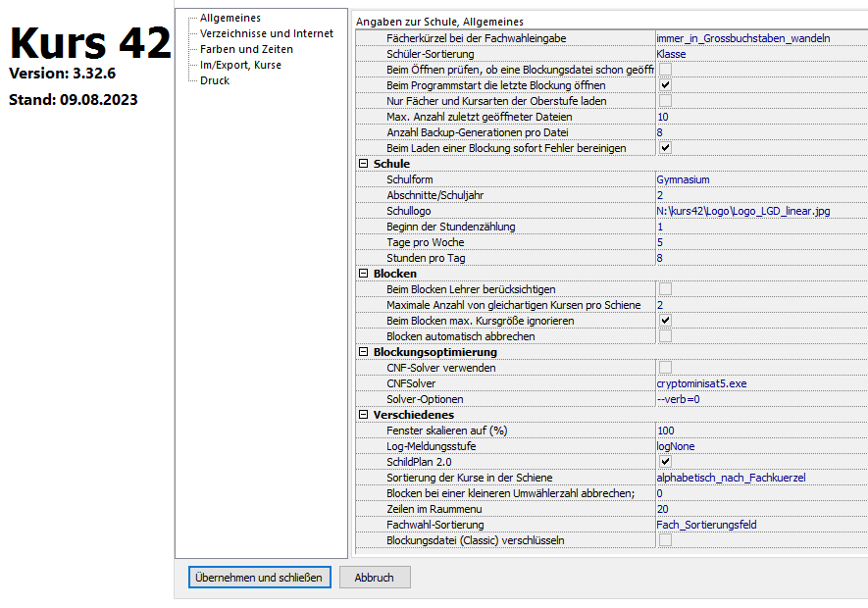Select Allgemeines in the settings tree

[230, 18]
